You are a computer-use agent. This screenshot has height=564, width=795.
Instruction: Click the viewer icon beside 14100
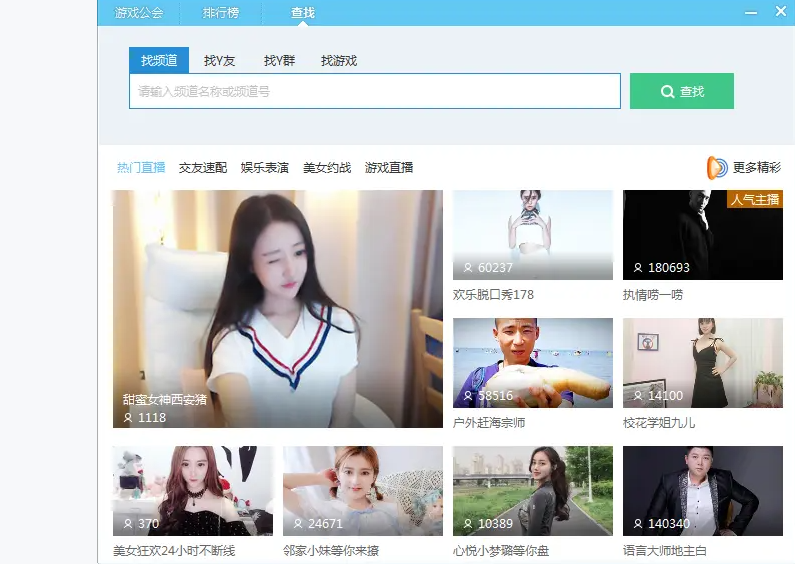pyautogui.click(x=638, y=395)
